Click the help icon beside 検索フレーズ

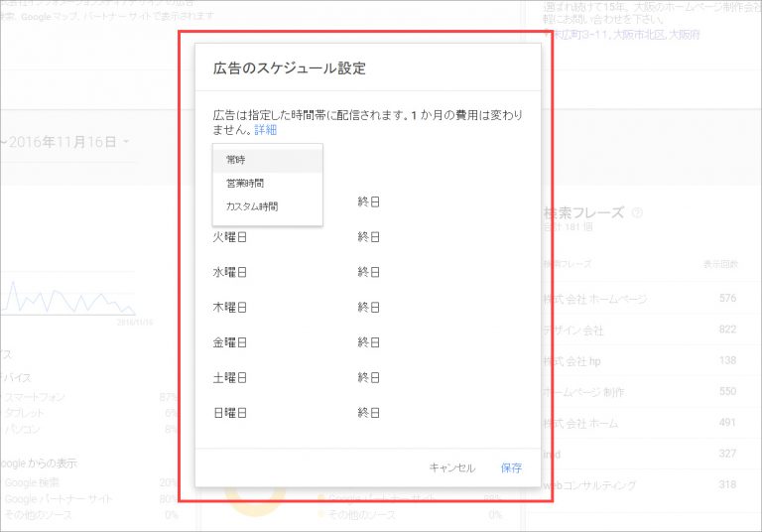click(637, 212)
